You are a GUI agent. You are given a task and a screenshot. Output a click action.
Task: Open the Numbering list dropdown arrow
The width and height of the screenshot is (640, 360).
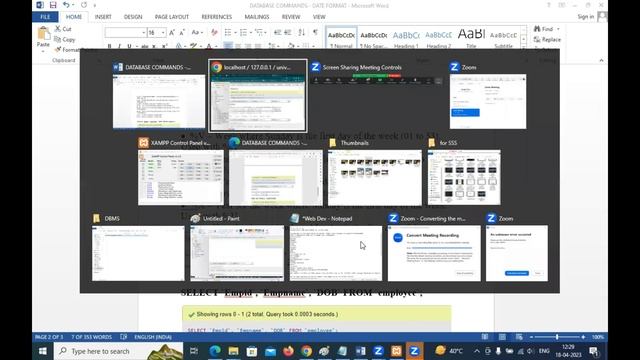coord(251,33)
